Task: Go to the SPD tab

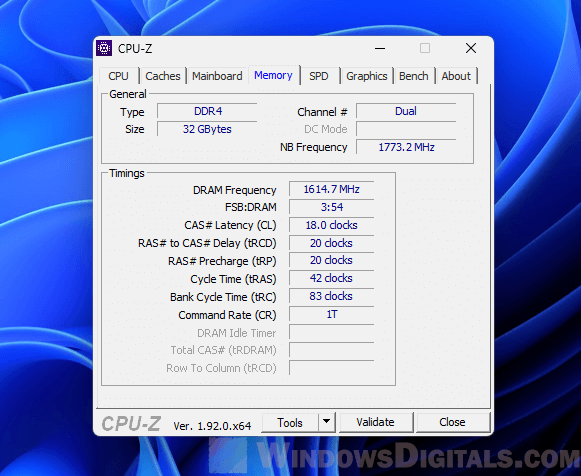Action: [319, 76]
